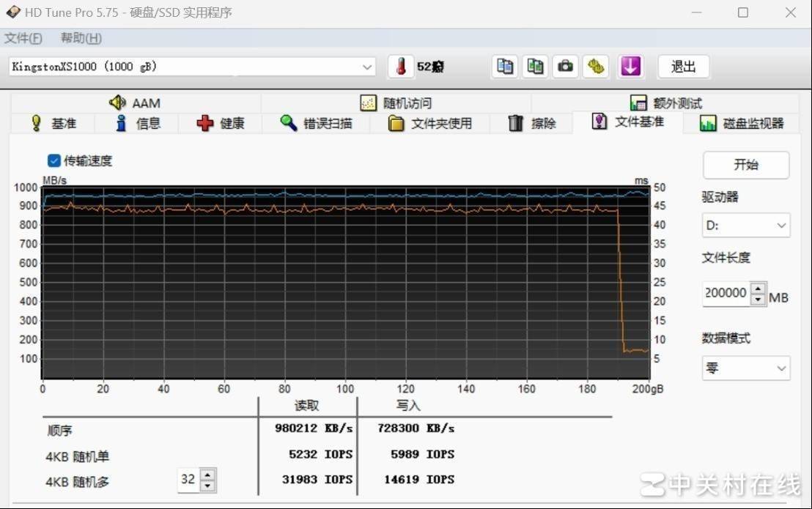Switch to the 擦除 tab

coord(532,123)
